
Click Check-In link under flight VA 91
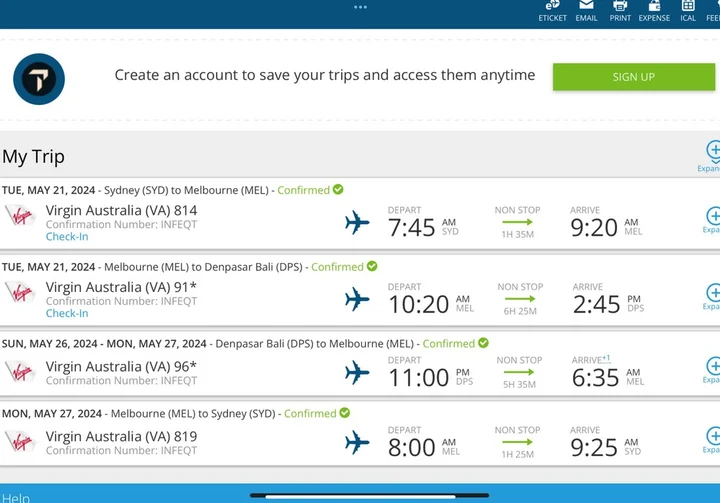pos(67,313)
